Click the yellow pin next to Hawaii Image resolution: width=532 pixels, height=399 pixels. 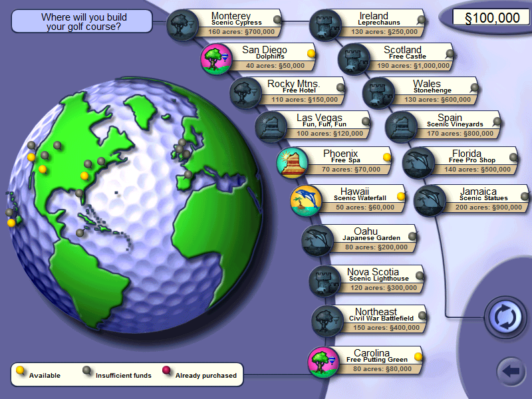coord(401,196)
